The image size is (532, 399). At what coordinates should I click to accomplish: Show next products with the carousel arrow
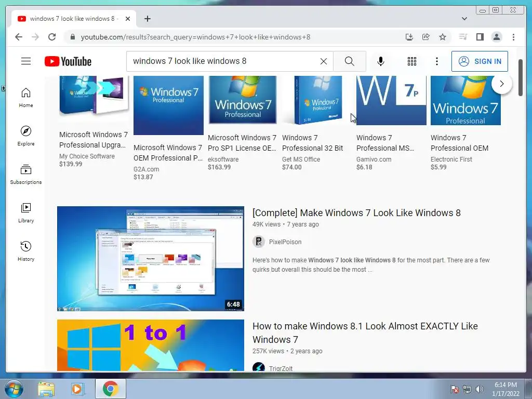(501, 84)
